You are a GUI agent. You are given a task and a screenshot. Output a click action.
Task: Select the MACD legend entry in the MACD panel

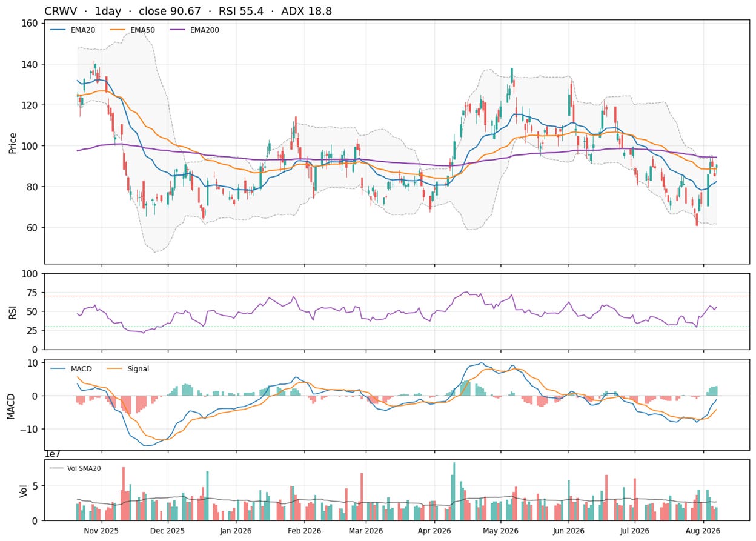(81, 368)
